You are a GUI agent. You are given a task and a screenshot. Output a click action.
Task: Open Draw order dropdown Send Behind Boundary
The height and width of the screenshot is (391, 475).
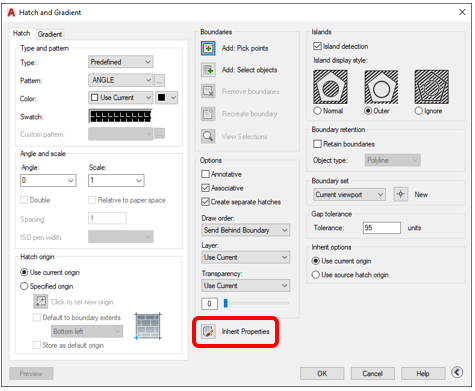click(x=246, y=230)
